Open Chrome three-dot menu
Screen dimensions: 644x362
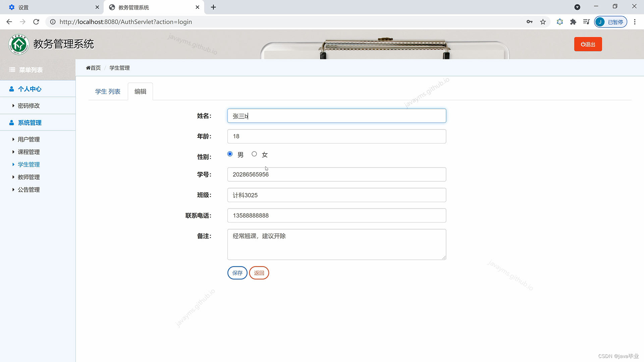tap(634, 22)
